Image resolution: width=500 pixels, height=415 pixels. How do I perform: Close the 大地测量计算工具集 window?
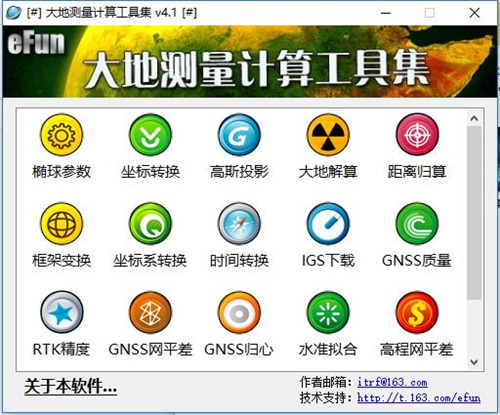click(474, 13)
